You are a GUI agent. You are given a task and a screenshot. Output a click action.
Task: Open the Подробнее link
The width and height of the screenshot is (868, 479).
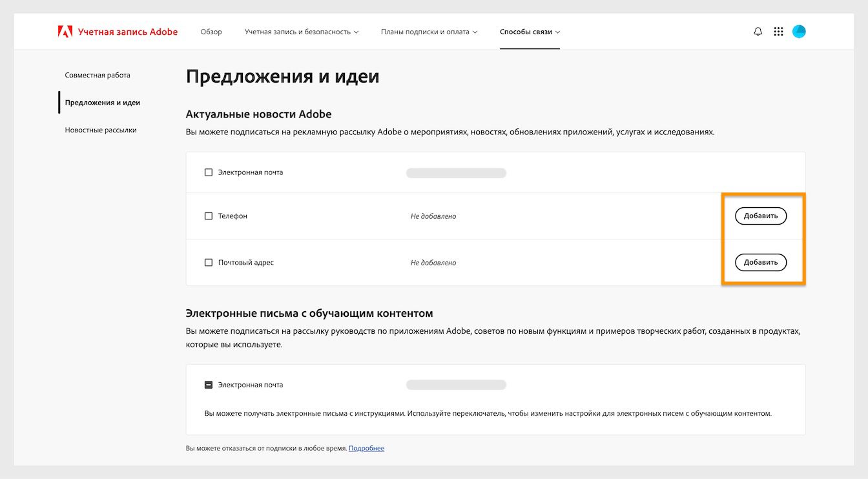click(366, 448)
